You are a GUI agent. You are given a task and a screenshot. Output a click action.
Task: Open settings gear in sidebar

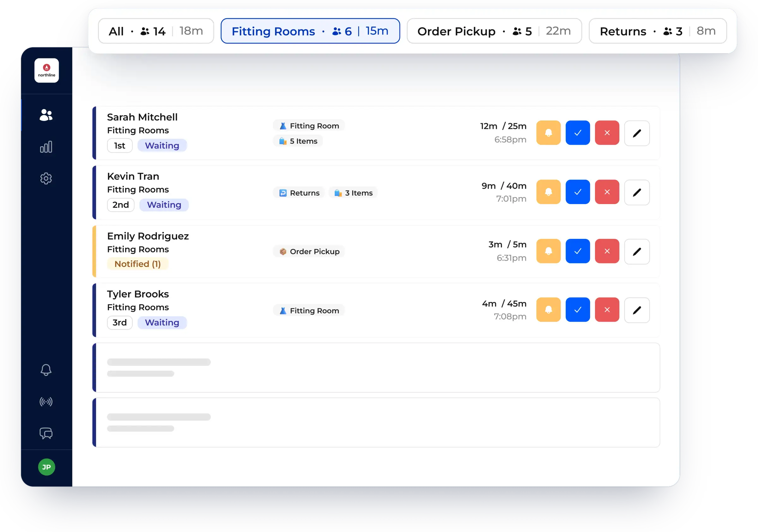(x=46, y=178)
